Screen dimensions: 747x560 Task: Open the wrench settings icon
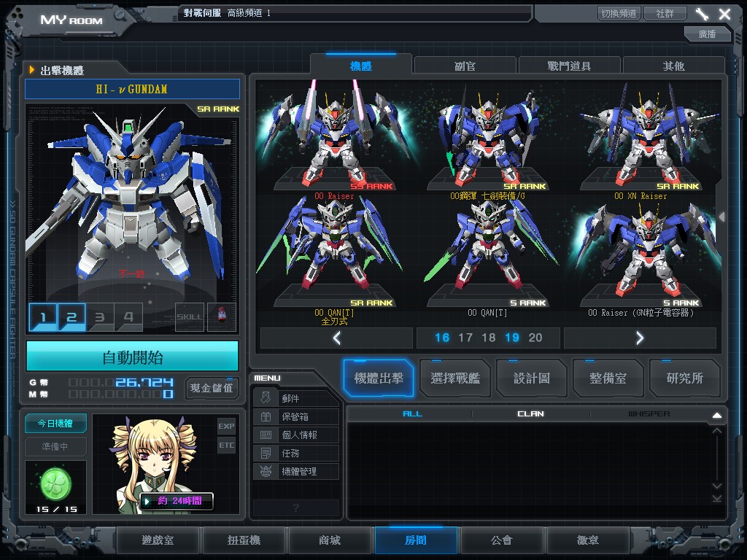coord(702,14)
